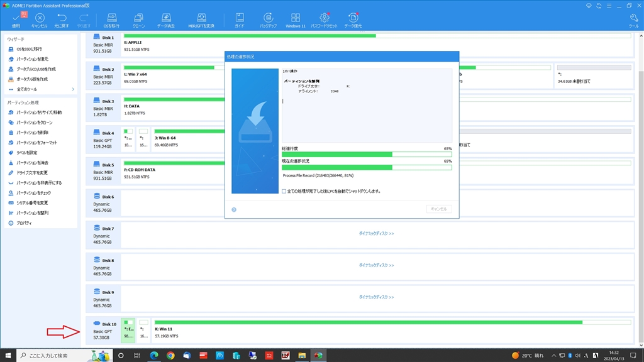Choose ドライブ文字を変更 operation
Screen dimensions: 644x362
tap(31, 173)
